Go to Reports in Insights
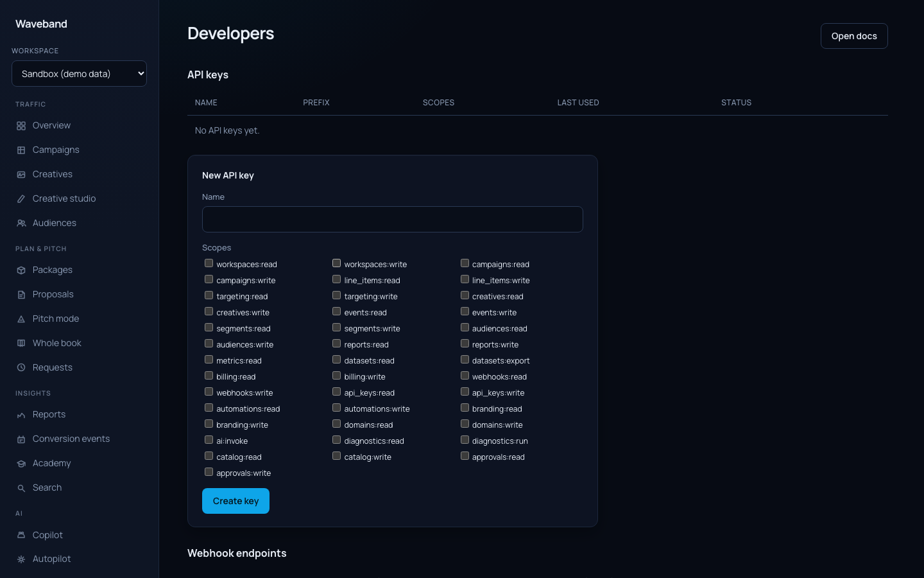924x578 pixels. [x=79, y=415]
